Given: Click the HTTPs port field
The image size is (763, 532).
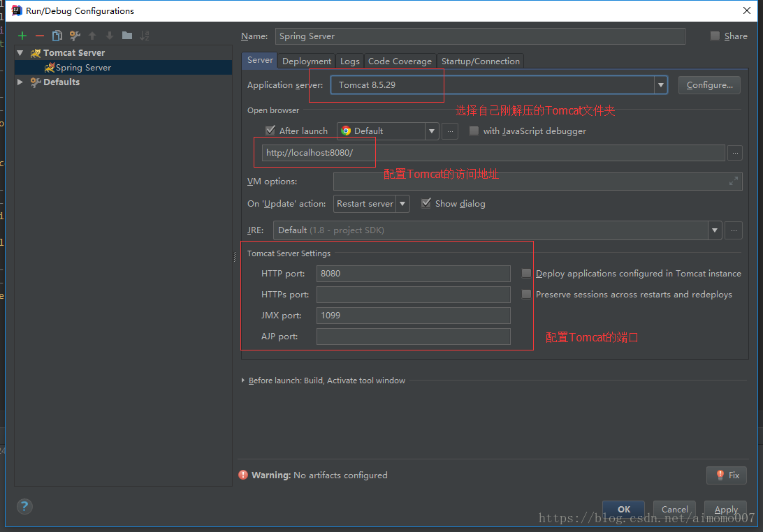Looking at the screenshot, I should [413, 294].
